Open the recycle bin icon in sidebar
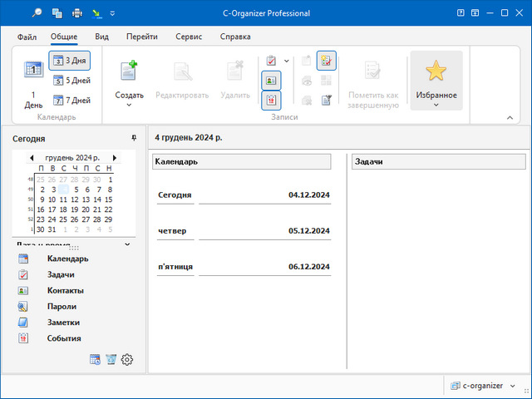The height and width of the screenshot is (399, 532). [111, 359]
